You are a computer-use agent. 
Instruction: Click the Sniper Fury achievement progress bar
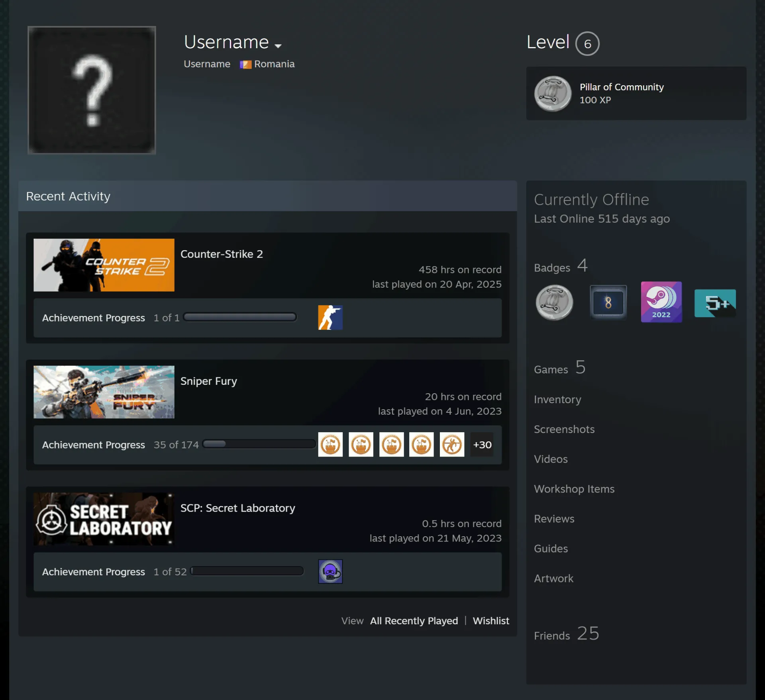[259, 444]
